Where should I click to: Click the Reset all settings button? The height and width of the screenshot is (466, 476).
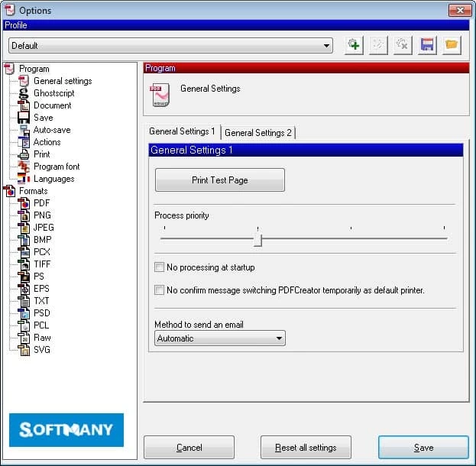[x=305, y=448]
